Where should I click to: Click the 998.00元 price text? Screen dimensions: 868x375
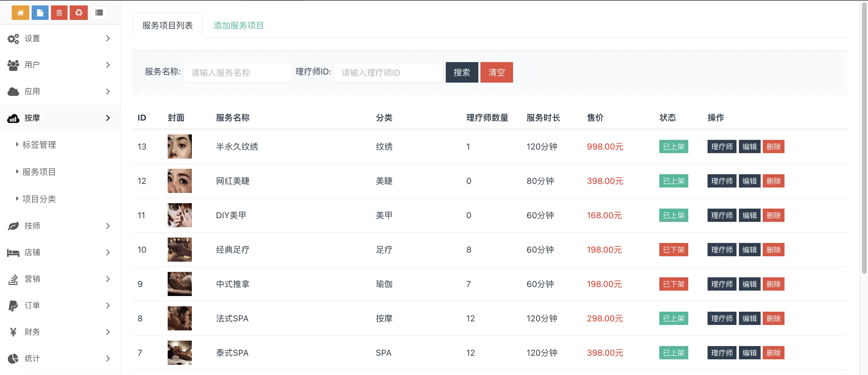tap(605, 147)
